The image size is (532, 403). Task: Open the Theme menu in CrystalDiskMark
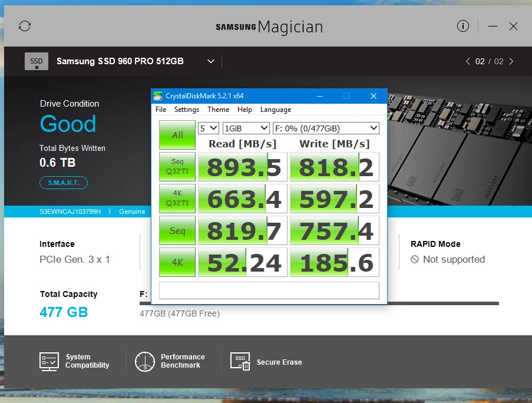click(218, 110)
